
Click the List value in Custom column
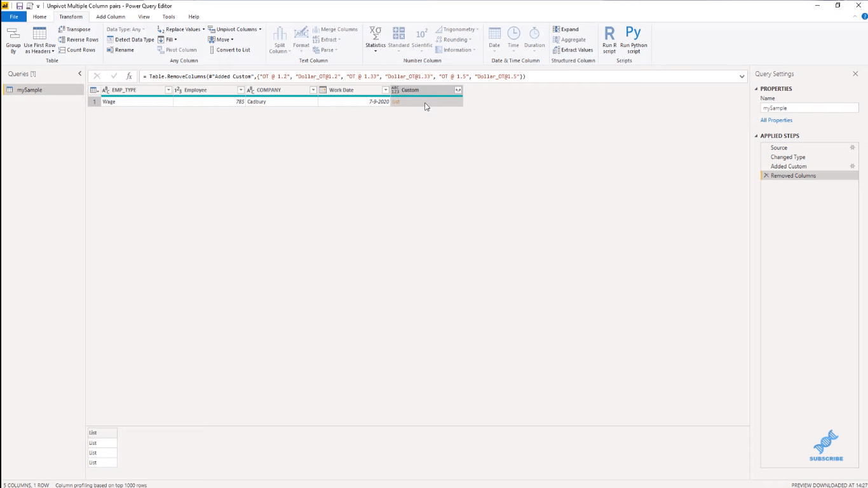(396, 102)
